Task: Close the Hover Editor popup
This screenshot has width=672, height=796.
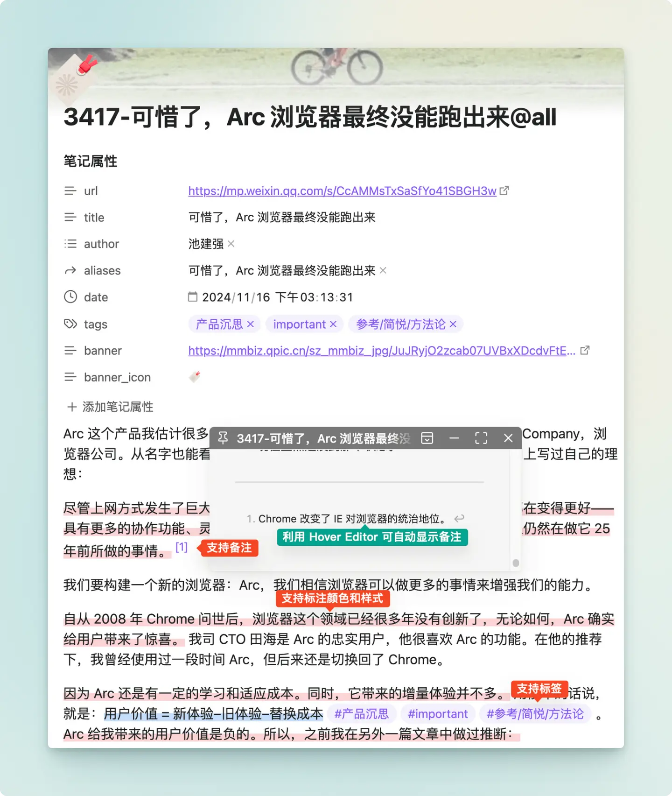Action: [x=508, y=438]
